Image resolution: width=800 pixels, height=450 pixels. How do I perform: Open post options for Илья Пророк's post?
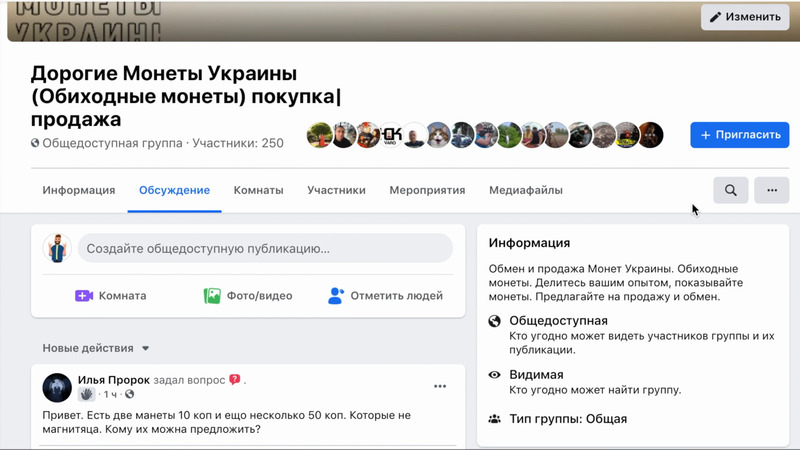coord(439,386)
